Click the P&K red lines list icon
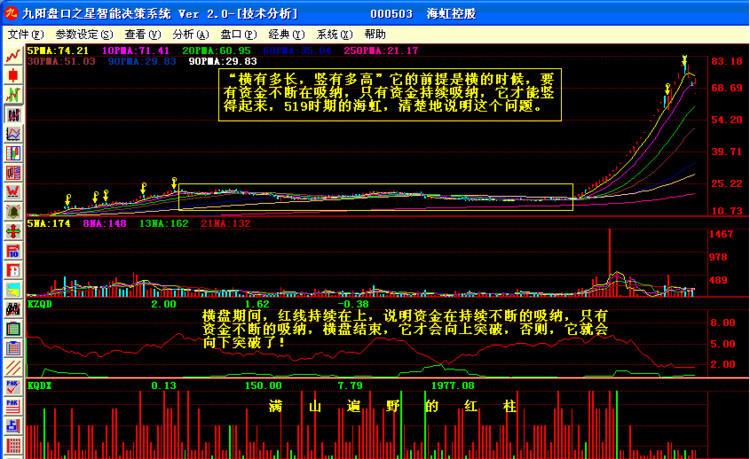The height and width of the screenshot is (459, 750). (x=13, y=407)
